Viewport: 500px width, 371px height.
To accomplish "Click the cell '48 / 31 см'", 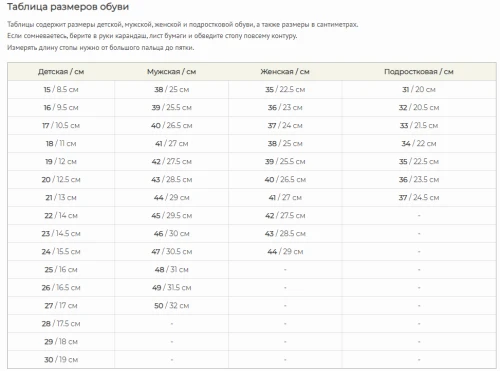I will coord(172,270).
